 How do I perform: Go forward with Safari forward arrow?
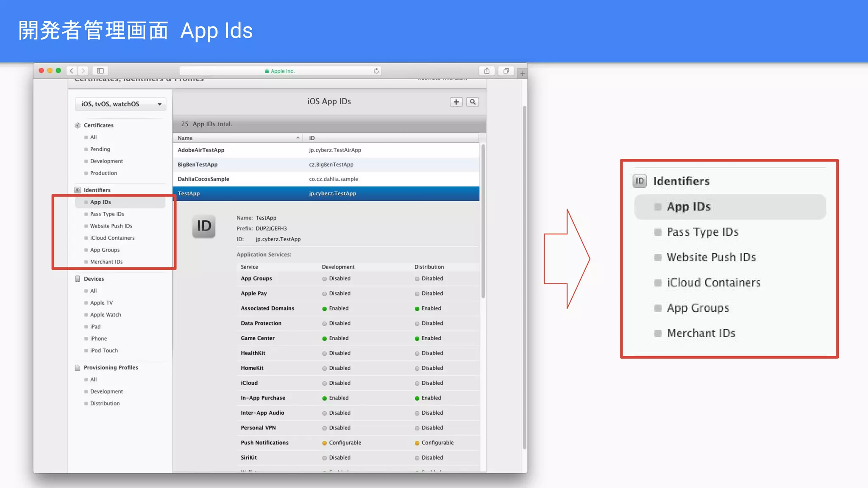click(83, 71)
